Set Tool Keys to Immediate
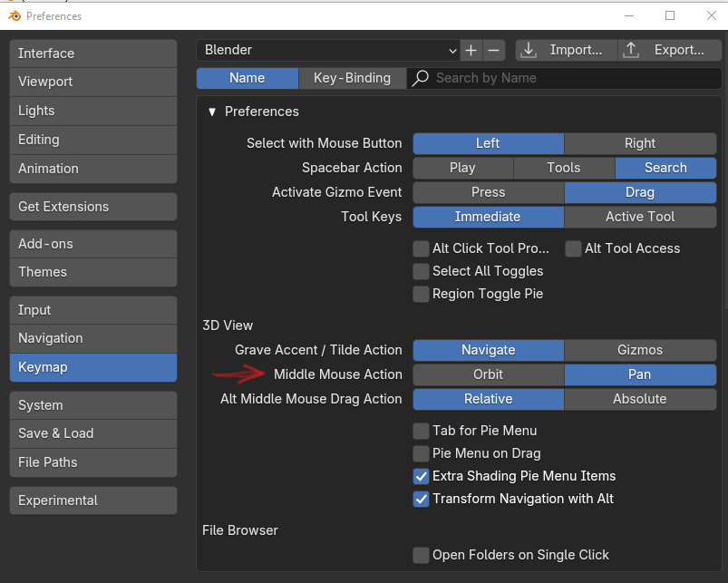The width and height of the screenshot is (728, 583). click(x=489, y=217)
